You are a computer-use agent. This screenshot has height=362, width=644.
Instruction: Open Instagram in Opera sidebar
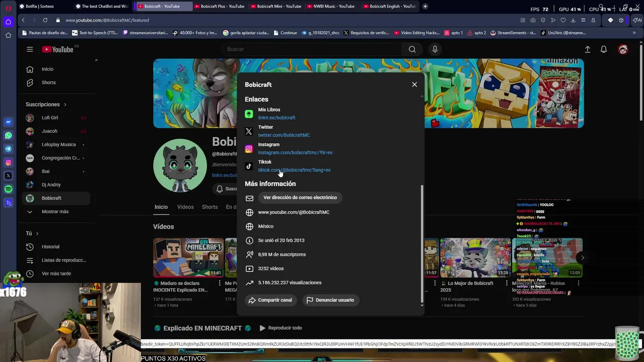click(x=8, y=162)
